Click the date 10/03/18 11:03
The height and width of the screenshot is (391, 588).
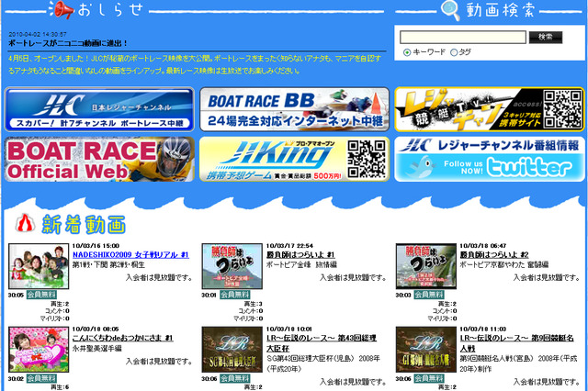483,329
